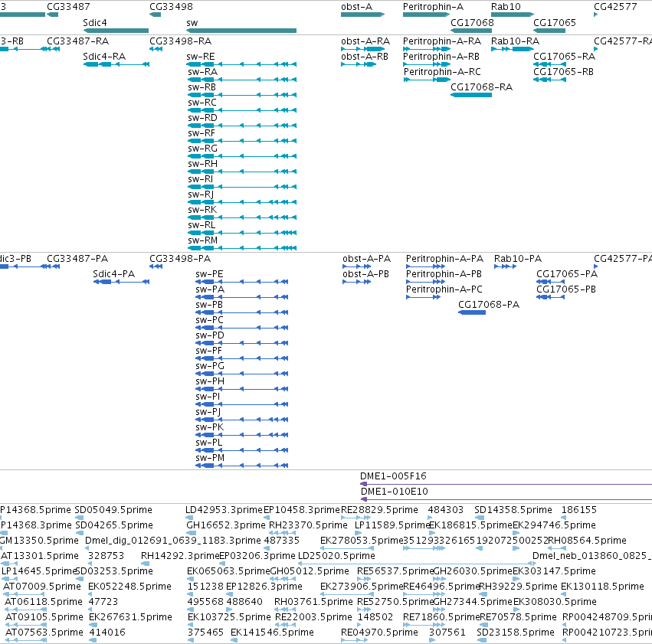Click the sw-PE protein label
This screenshot has width=652, height=644.
209,274
